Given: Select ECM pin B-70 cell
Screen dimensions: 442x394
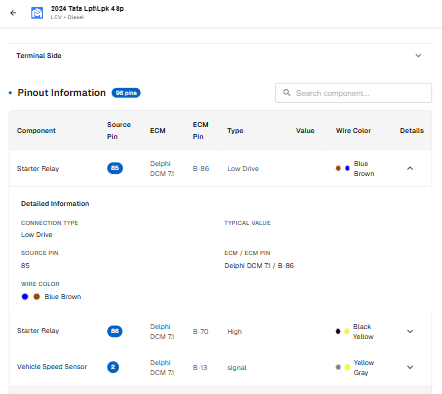Looking at the screenshot, I should tap(200, 332).
